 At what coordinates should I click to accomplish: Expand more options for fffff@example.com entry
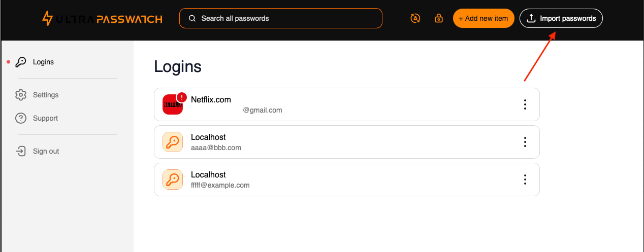click(525, 179)
